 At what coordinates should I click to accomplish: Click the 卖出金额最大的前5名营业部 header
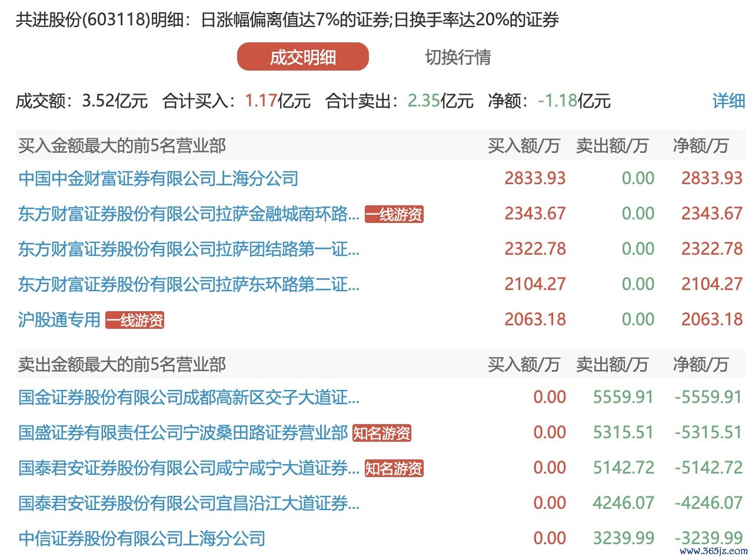coord(122,364)
